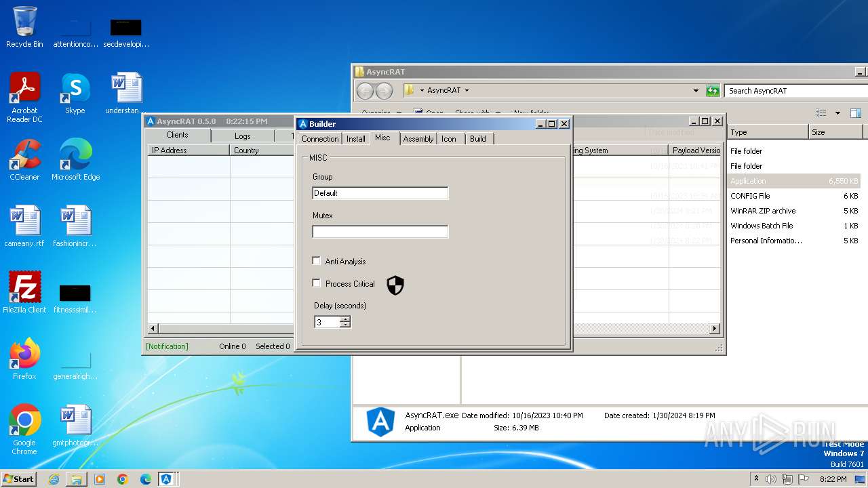Toggle the Explorer preview pane icon
Viewport: 868px width, 488px height.
pyautogui.click(x=856, y=113)
